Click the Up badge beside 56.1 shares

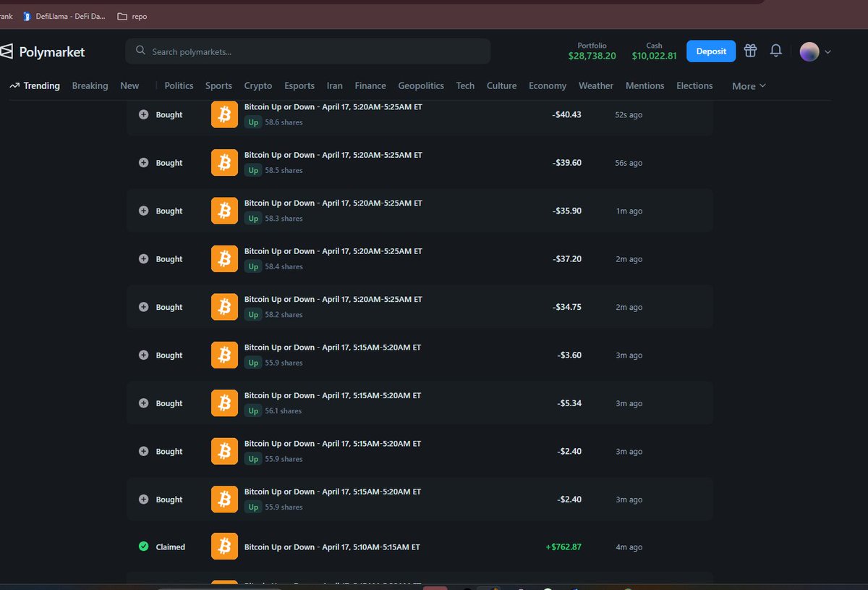[253, 410]
